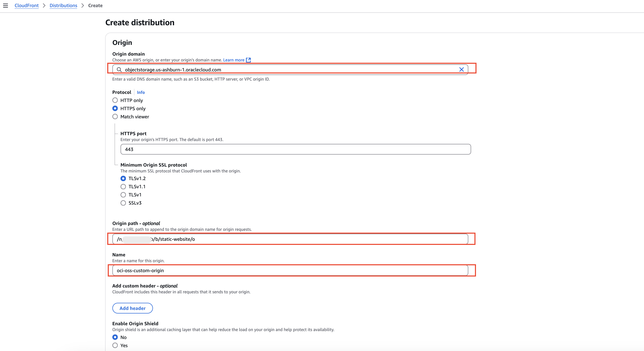Viewport: 644px width, 351px height.
Task: Select TLSv1.2 minimum SSL protocol
Action: pyautogui.click(x=123, y=178)
